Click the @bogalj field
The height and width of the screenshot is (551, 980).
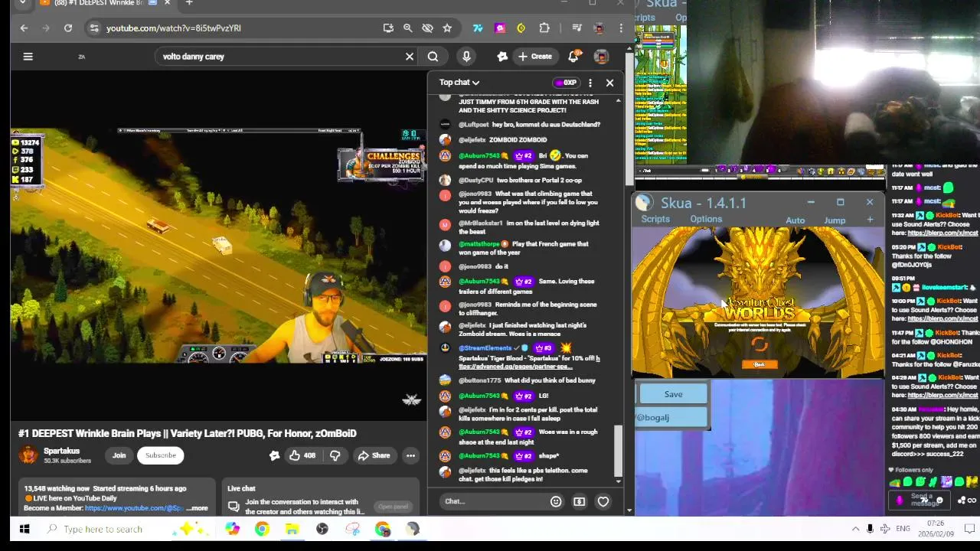[671, 417]
